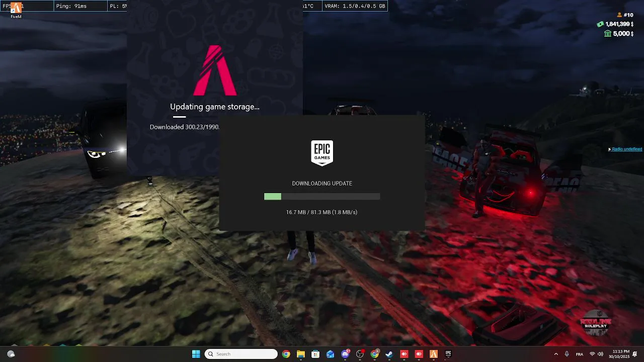The height and width of the screenshot is (362, 644).
Task: Click the orange player icon beside #10
Action: tap(620, 15)
